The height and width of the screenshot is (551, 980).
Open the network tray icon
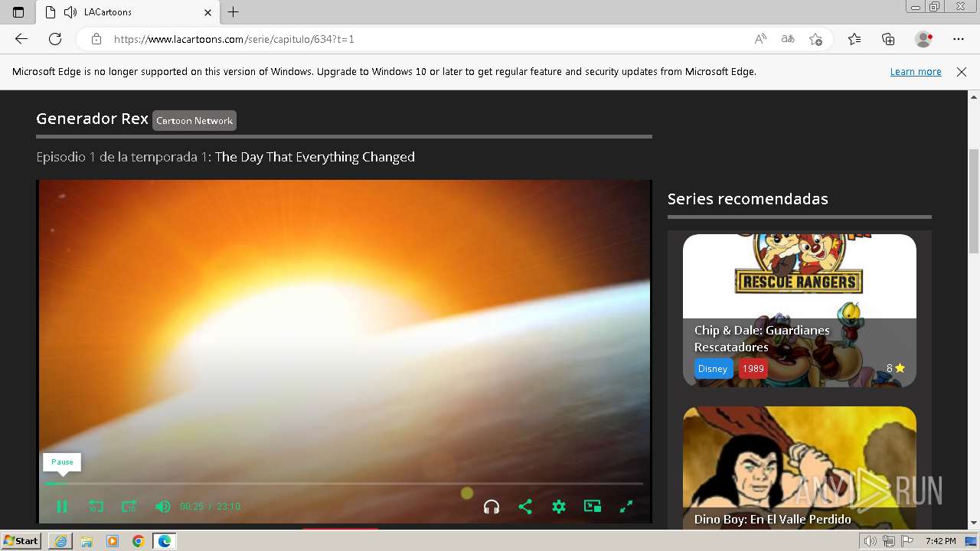pyautogui.click(x=889, y=541)
